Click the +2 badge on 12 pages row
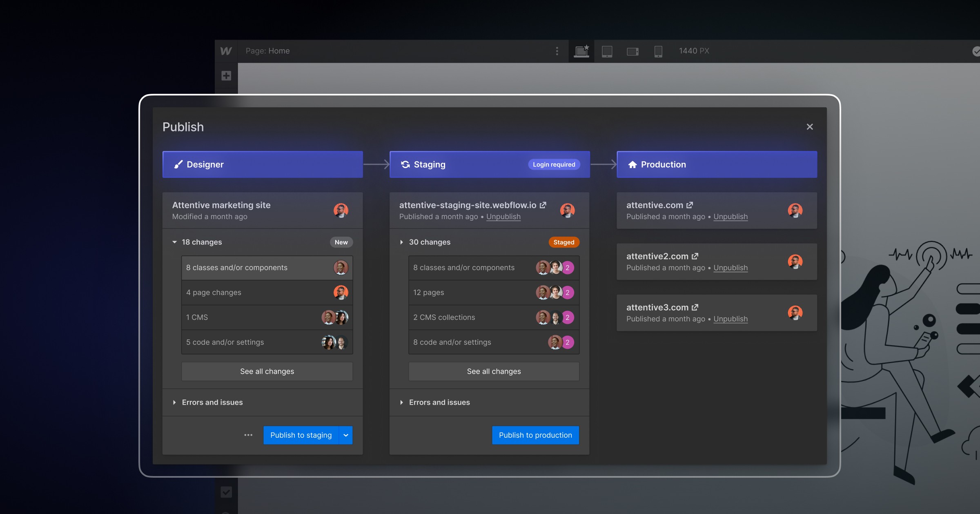 (x=568, y=292)
